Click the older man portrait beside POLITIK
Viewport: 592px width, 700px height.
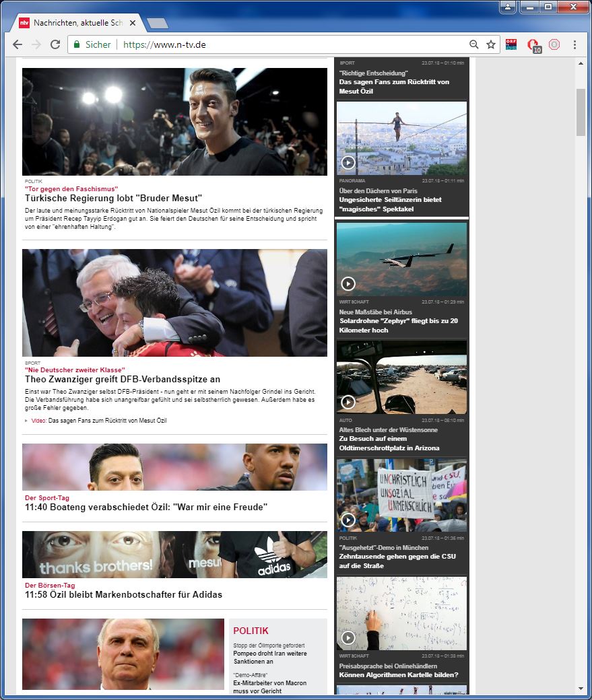(123, 654)
